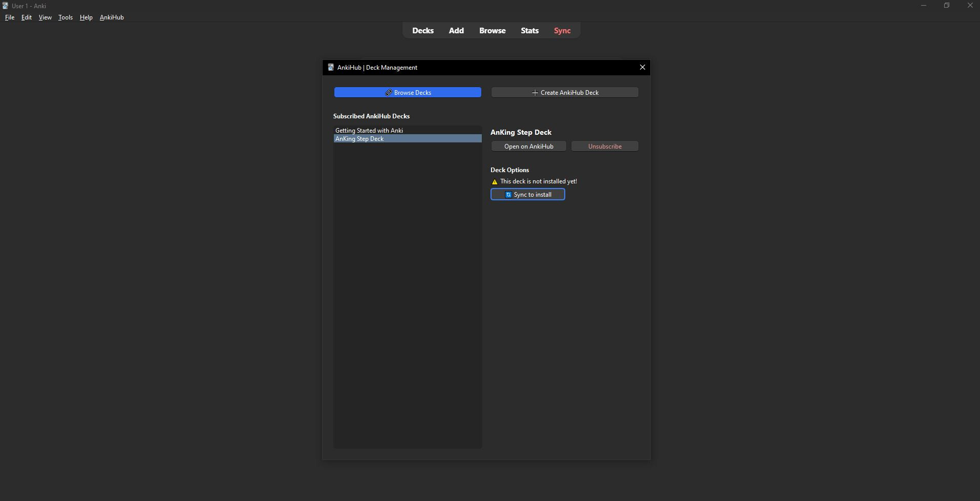This screenshot has height=501, width=980.
Task: Open the Tools menu
Action: tap(65, 17)
